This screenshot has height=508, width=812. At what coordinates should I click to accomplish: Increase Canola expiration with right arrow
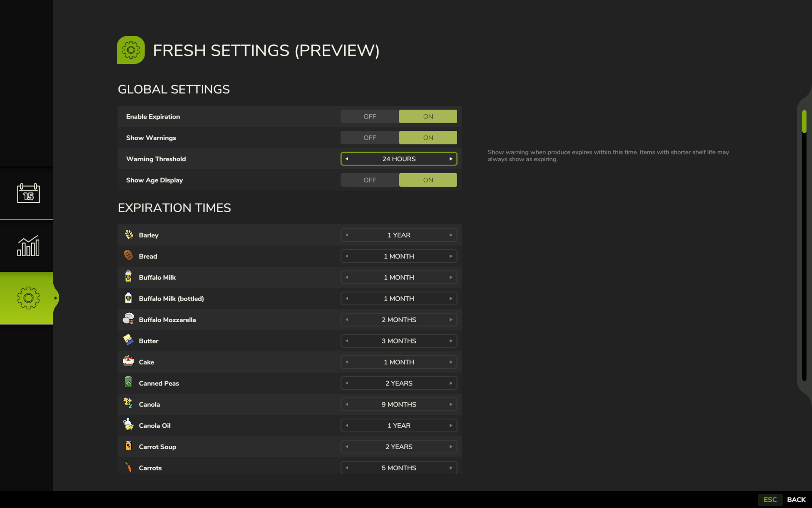pyautogui.click(x=451, y=404)
